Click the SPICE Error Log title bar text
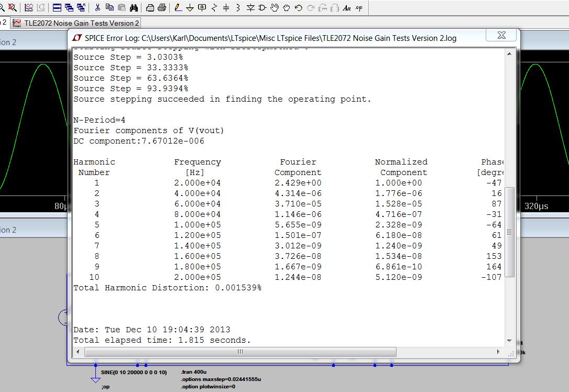 (270, 38)
